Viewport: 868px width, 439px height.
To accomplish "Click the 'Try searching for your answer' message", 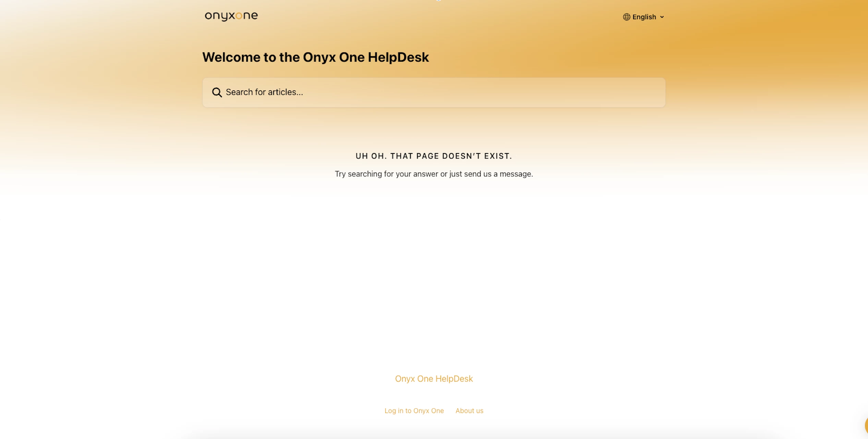I will tap(434, 174).
